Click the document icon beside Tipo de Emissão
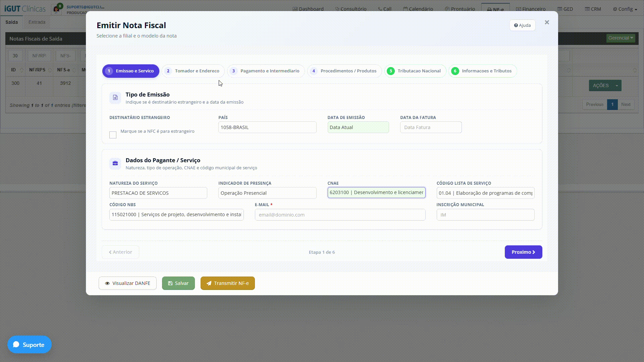 tap(115, 98)
